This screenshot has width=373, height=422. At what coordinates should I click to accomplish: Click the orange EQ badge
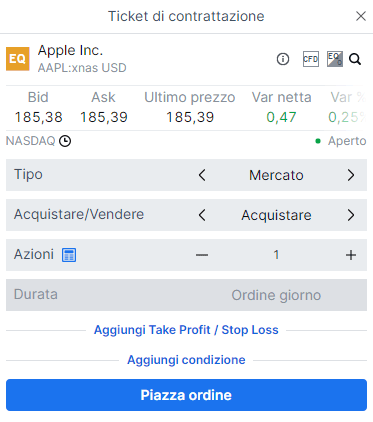point(18,59)
